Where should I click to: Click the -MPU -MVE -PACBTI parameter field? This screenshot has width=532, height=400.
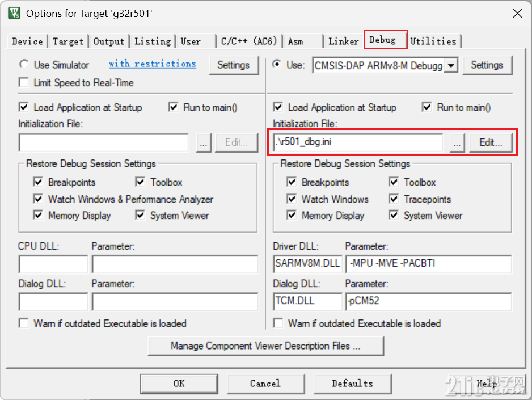(x=429, y=264)
